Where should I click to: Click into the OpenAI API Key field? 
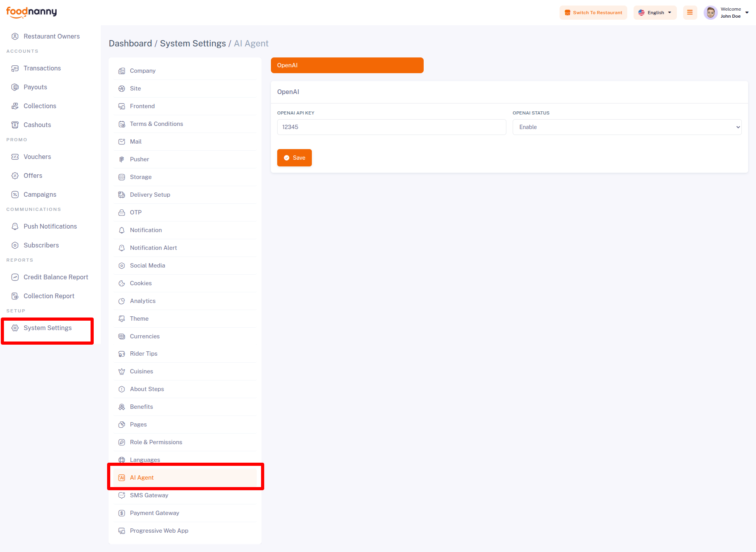391,127
